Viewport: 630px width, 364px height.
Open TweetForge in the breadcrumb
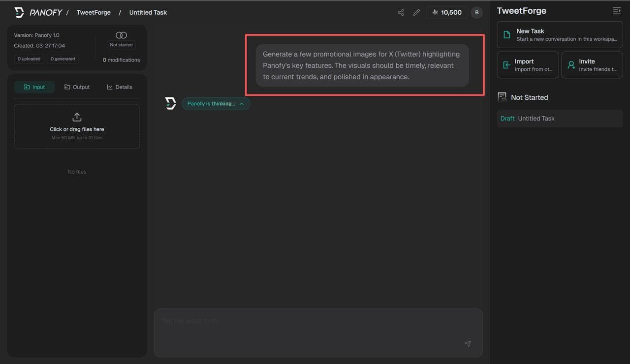tap(94, 12)
